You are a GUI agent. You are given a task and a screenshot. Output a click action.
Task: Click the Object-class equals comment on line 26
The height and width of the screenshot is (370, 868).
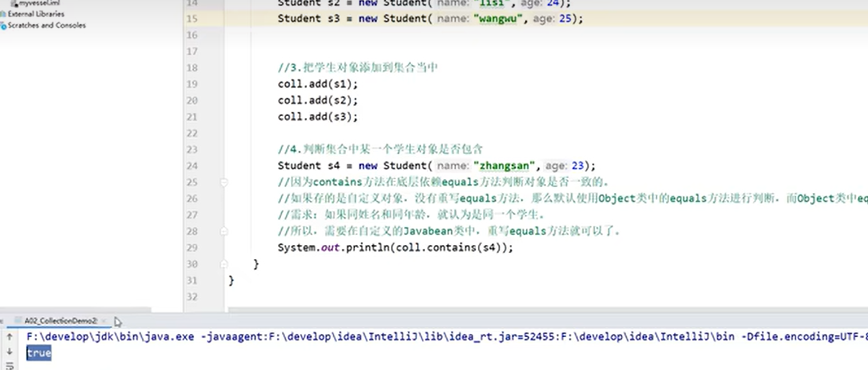click(573, 199)
